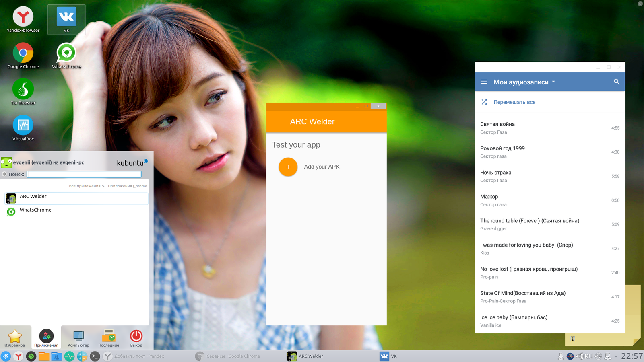Screen dimensions: 644x362
Task: Switch to the Избранное launcher tab
Action: point(14,338)
